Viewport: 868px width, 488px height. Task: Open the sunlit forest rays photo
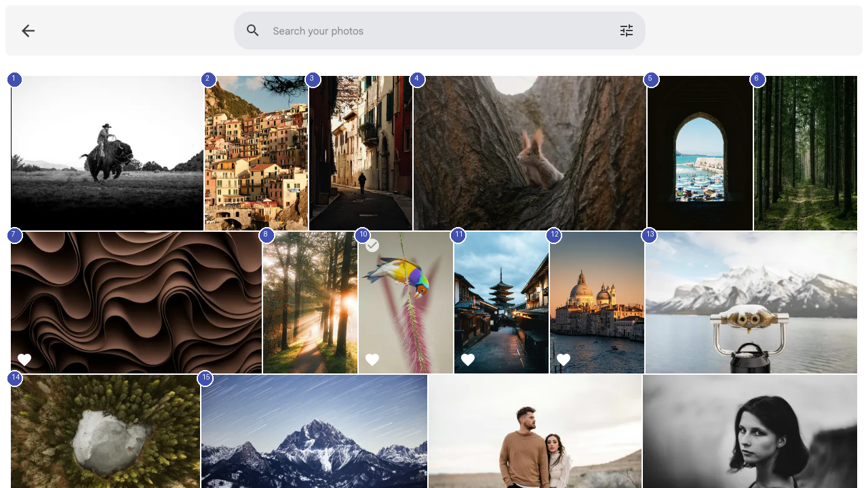(x=310, y=302)
